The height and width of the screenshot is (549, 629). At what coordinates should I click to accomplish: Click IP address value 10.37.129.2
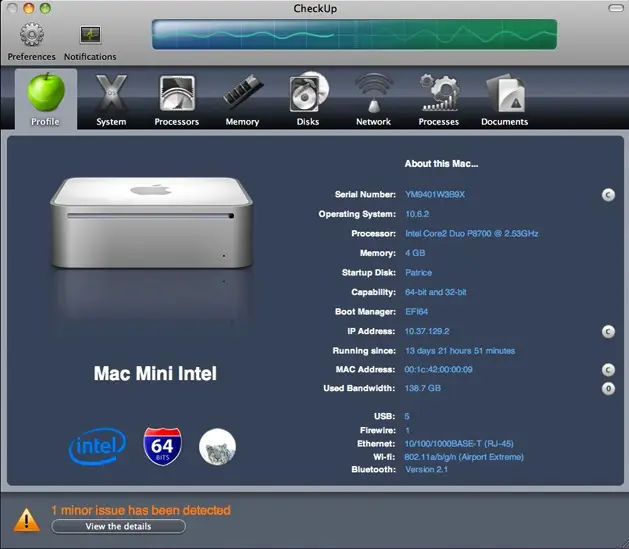427,331
